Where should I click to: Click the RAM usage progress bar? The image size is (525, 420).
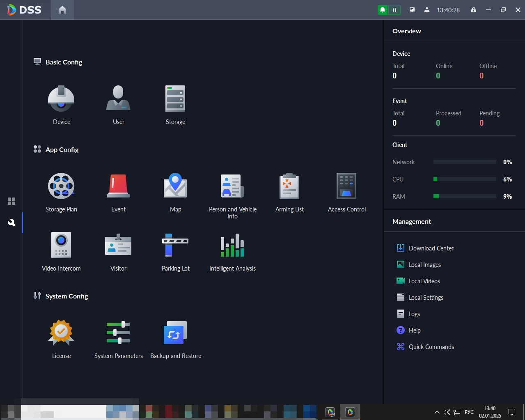coord(465,196)
